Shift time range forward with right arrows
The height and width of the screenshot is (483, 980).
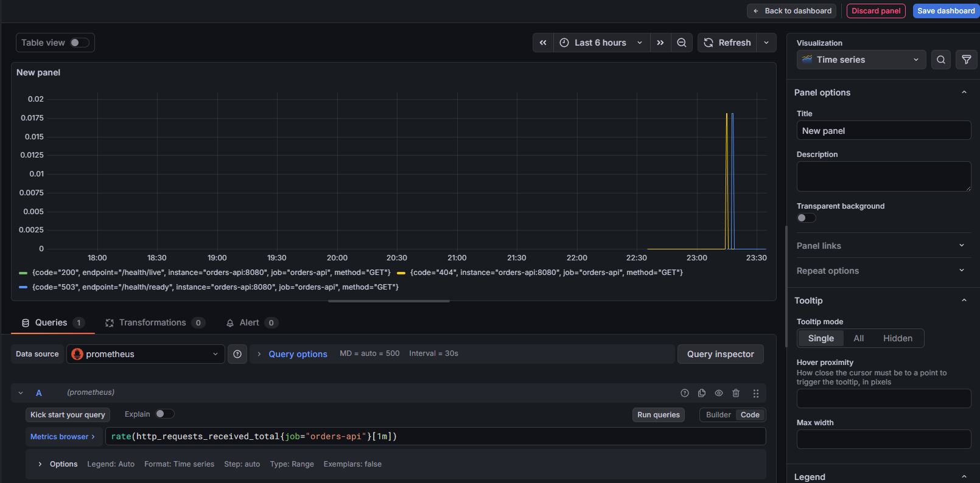660,43
